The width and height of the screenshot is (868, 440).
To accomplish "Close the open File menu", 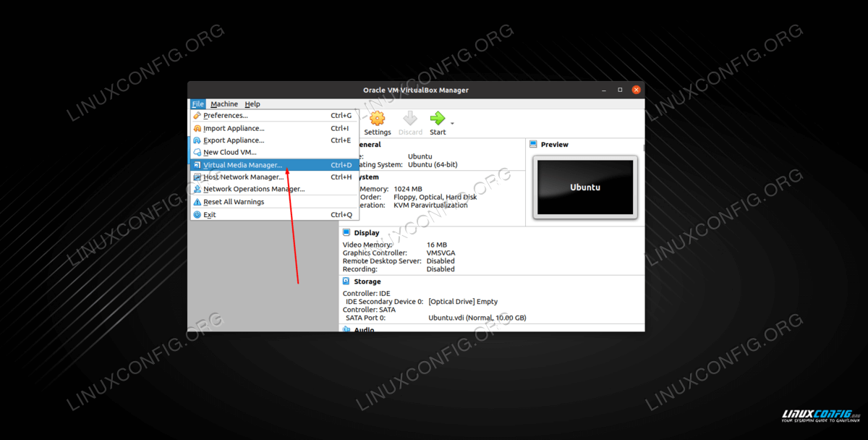I will [197, 104].
